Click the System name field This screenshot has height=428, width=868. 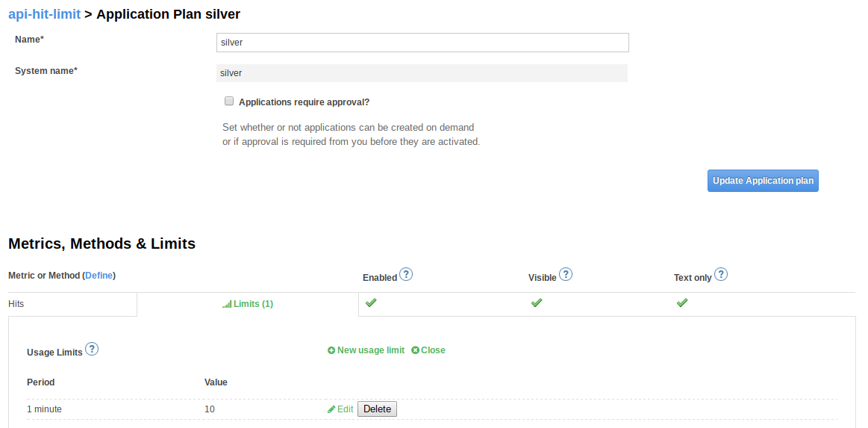pyautogui.click(x=422, y=72)
